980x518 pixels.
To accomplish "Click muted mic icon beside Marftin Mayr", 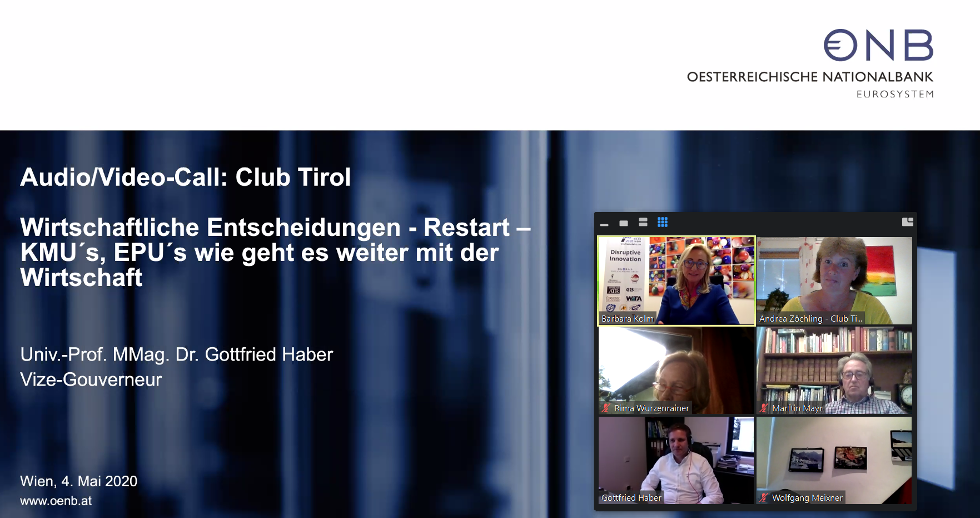I will (x=764, y=408).
